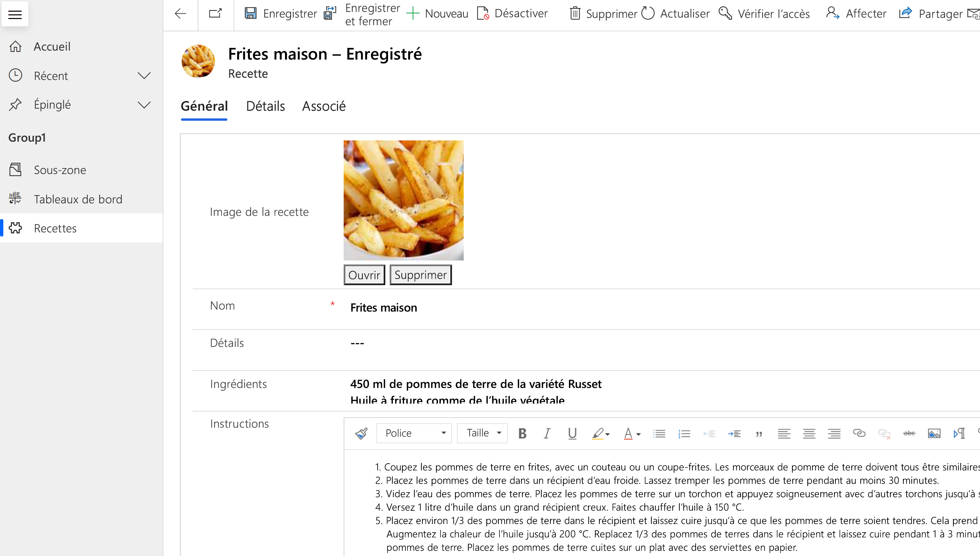The height and width of the screenshot is (556, 980).
Task: Open the navigation hamburger menu
Action: click(x=15, y=14)
